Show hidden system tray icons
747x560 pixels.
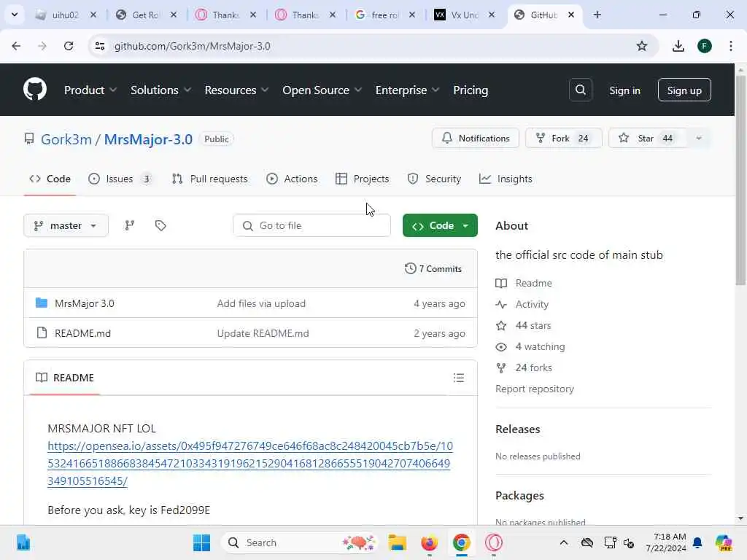[x=564, y=542]
